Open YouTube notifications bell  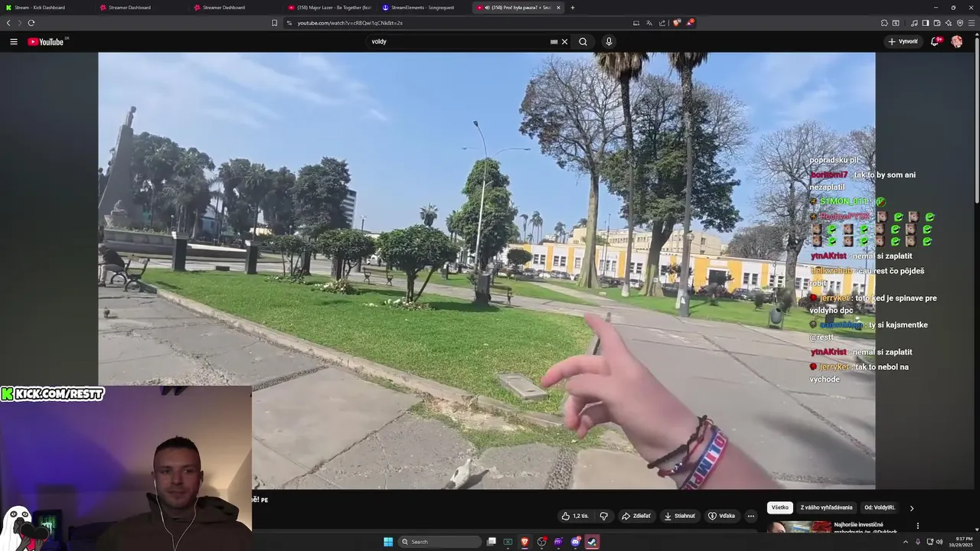[x=935, y=41]
